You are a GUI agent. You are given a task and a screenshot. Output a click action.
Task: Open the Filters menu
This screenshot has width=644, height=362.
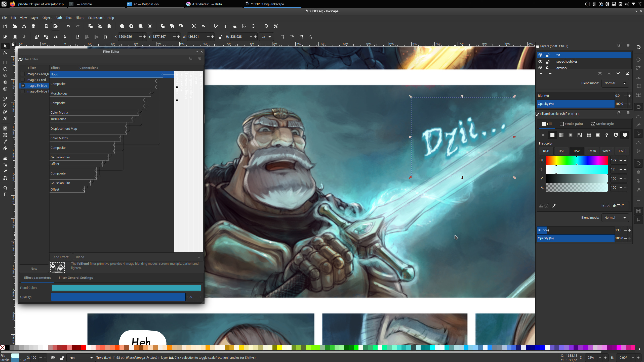pos(80,18)
